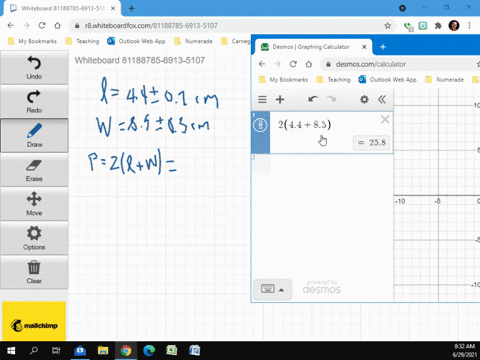Open a new tab in the Desmos window
This screenshot has height=360, width=480.
[383, 47]
